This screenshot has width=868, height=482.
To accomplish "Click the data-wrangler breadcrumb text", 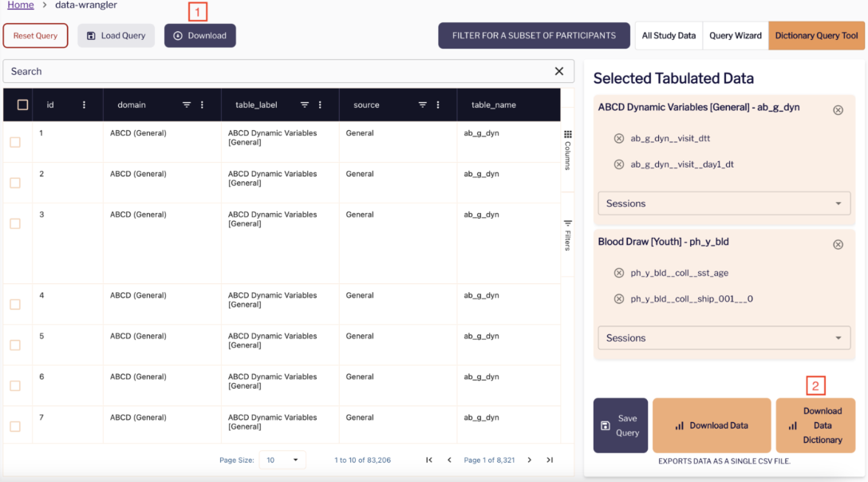I will coord(86,5).
